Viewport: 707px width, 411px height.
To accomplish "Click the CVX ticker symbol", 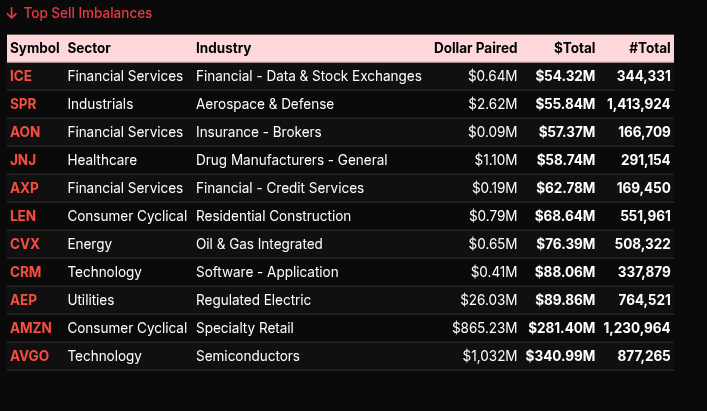I will (x=23, y=244).
